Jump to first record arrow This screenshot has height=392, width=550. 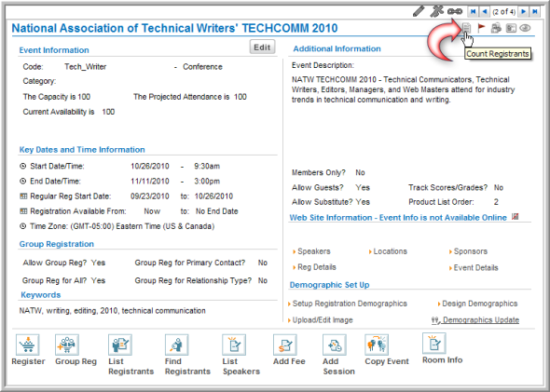click(473, 11)
